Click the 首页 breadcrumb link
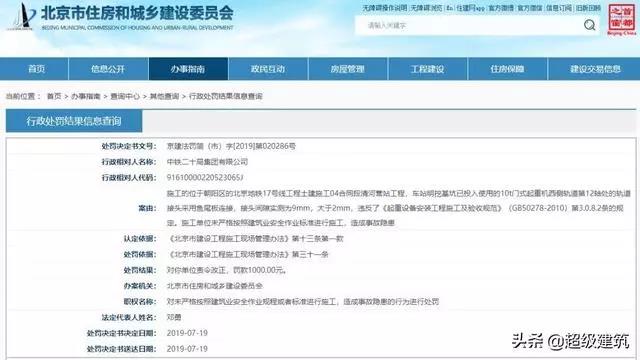Image resolution: width=640 pixels, height=360 pixels. [54, 96]
